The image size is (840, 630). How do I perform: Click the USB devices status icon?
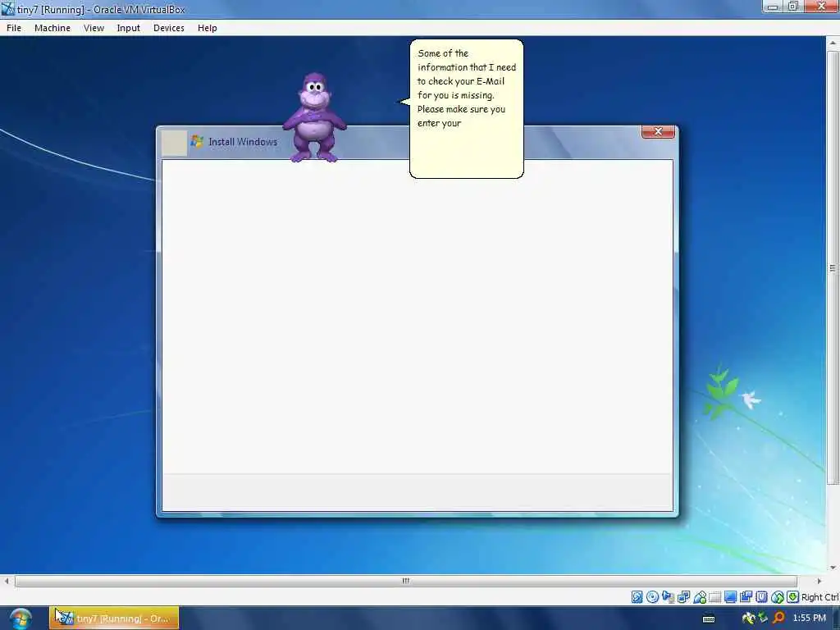(x=700, y=597)
